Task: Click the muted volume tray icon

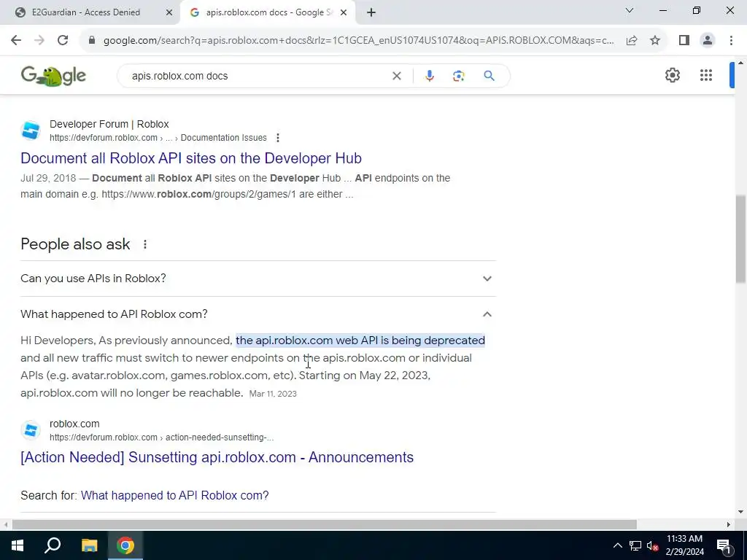Action: click(x=653, y=545)
